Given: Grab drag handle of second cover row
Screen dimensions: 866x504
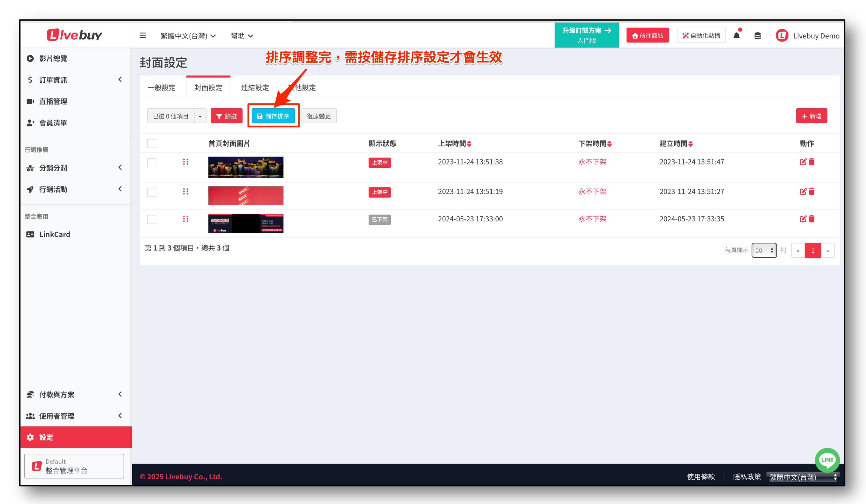Looking at the screenshot, I should pyautogui.click(x=186, y=191).
